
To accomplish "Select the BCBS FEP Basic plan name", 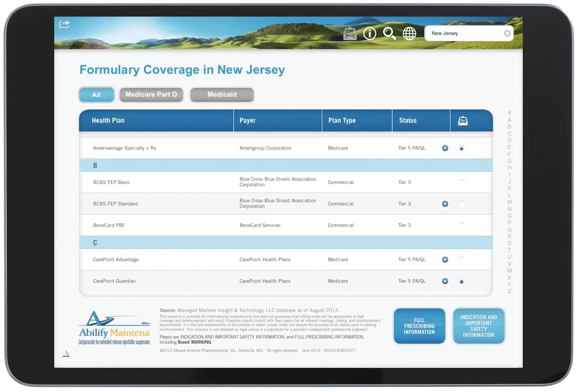I will (112, 182).
